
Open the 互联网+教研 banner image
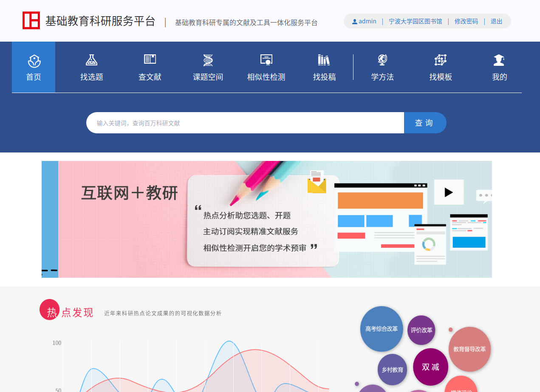click(x=267, y=219)
